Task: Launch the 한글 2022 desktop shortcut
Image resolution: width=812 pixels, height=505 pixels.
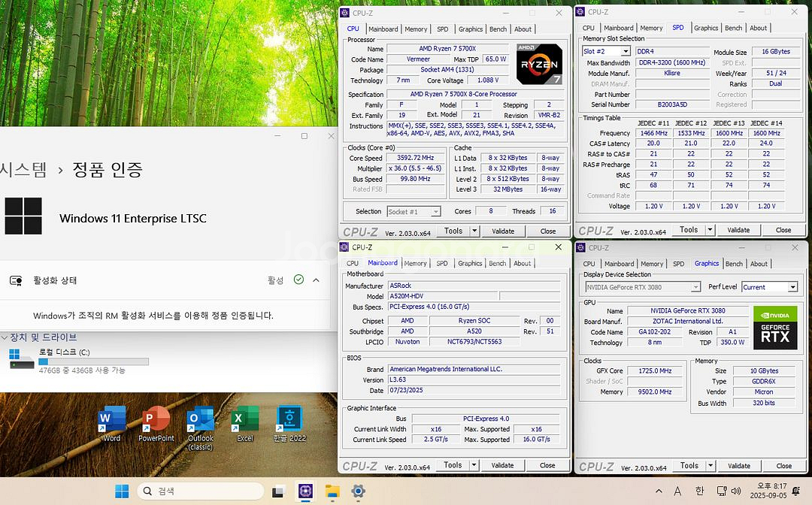Action: (x=289, y=424)
